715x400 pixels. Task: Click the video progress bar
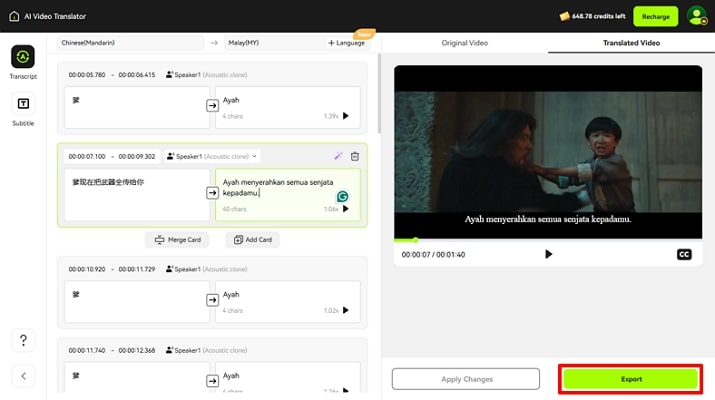click(x=548, y=240)
